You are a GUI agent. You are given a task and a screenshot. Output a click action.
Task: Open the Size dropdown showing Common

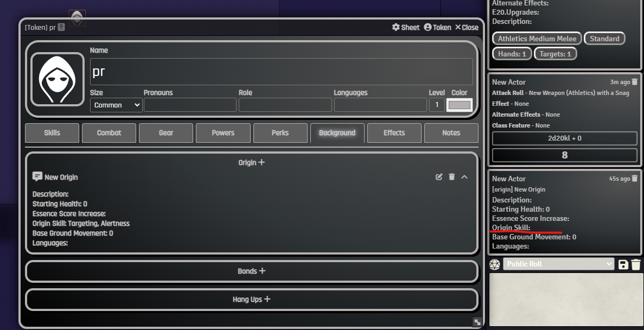116,105
